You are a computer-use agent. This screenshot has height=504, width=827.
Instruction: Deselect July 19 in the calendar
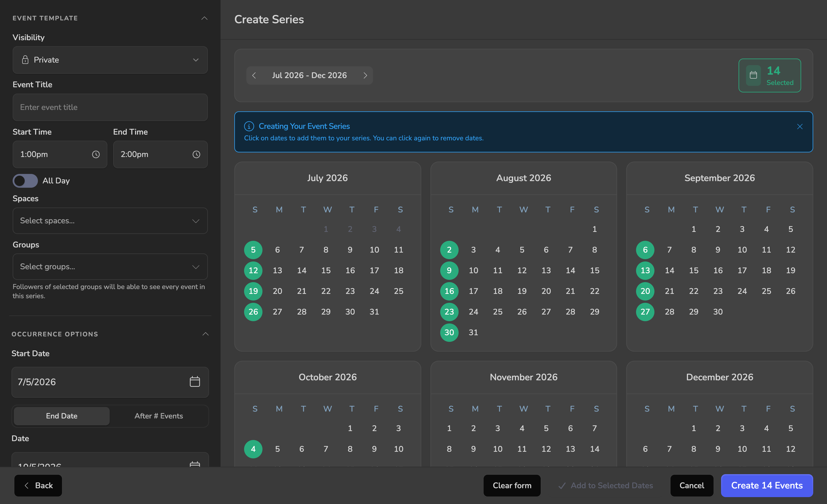[x=253, y=291]
